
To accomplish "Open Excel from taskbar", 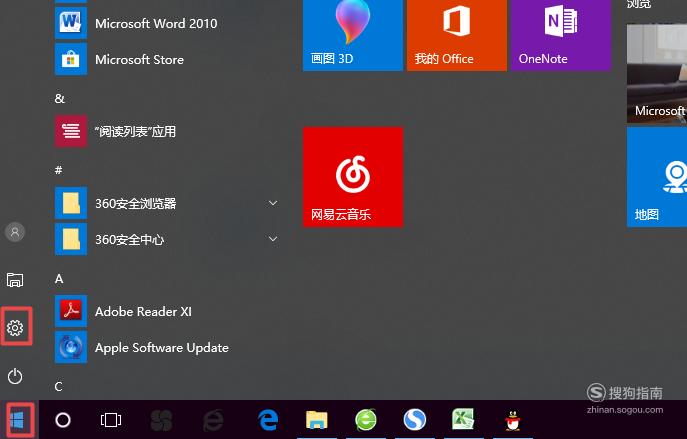I will click(463, 419).
